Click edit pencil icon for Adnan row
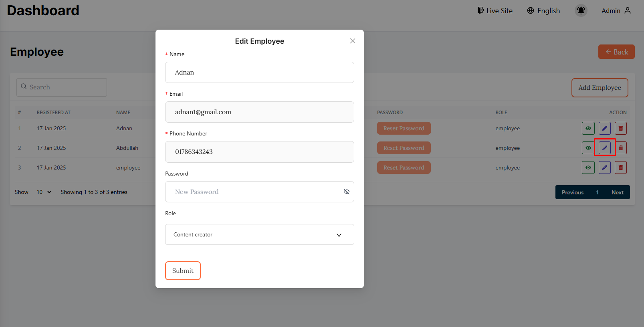Image resolution: width=644 pixels, height=327 pixels. click(x=604, y=128)
